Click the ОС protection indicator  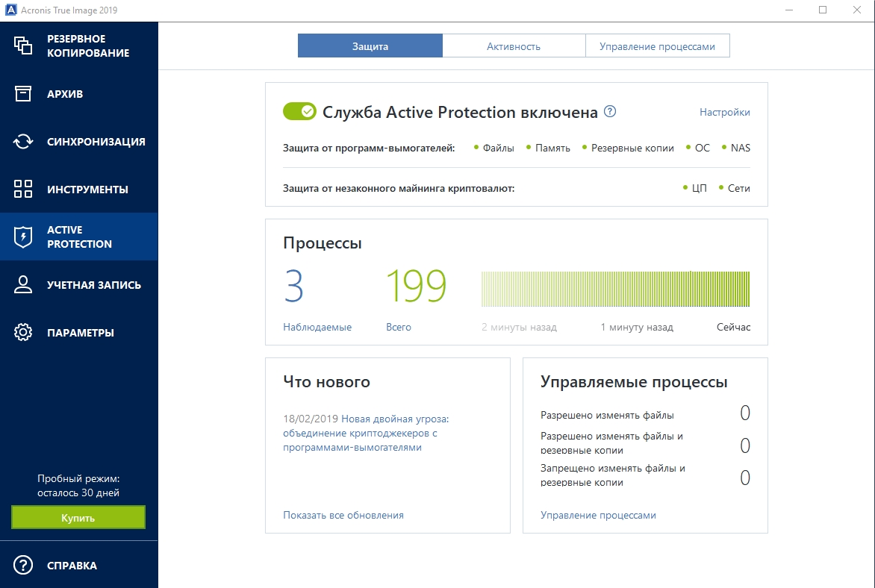pos(697,148)
